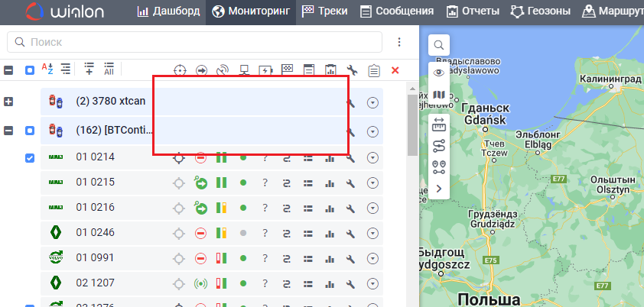Uncheck the checkbox for unit 01 0214
The width and height of the screenshot is (644, 307).
(x=30, y=158)
